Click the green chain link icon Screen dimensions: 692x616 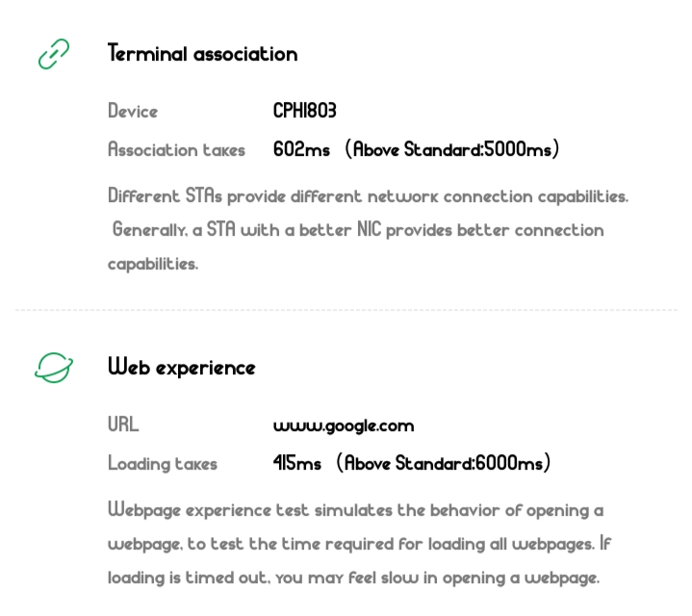[54, 54]
